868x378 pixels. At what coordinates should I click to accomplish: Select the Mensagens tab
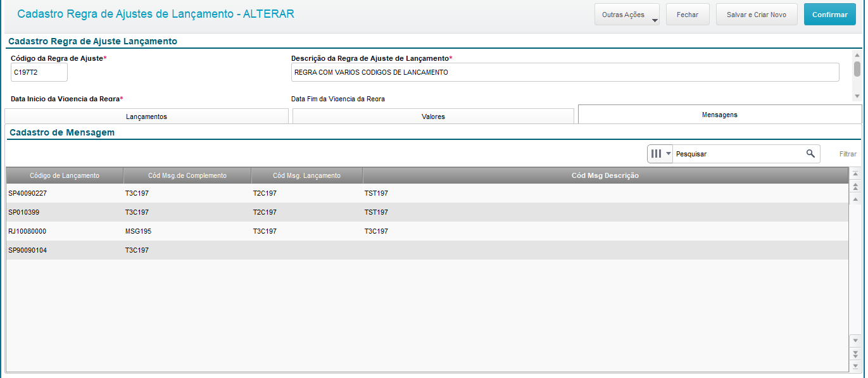(720, 115)
